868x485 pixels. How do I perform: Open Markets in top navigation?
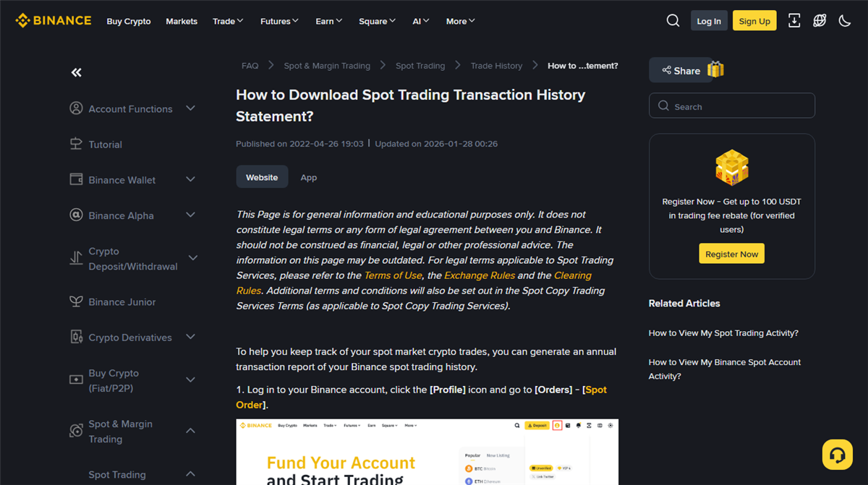coord(182,21)
